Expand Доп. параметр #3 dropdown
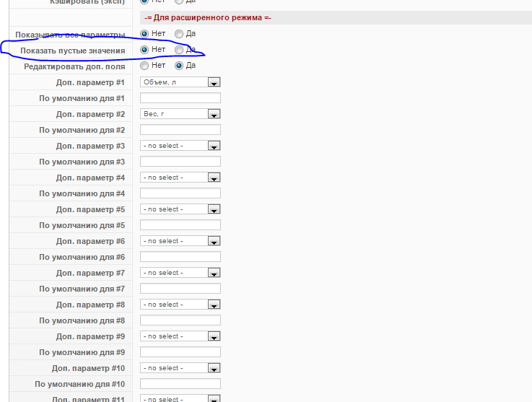The image size is (532, 402). click(180, 146)
